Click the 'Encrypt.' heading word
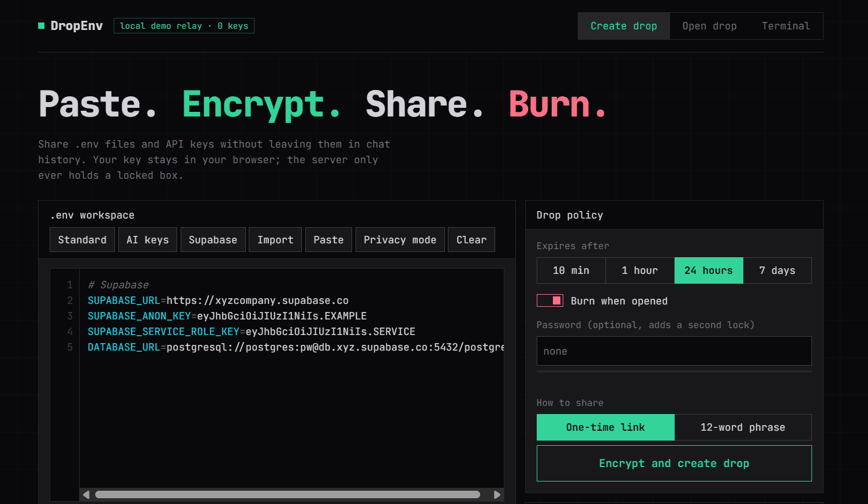The image size is (868, 504). coord(262,104)
